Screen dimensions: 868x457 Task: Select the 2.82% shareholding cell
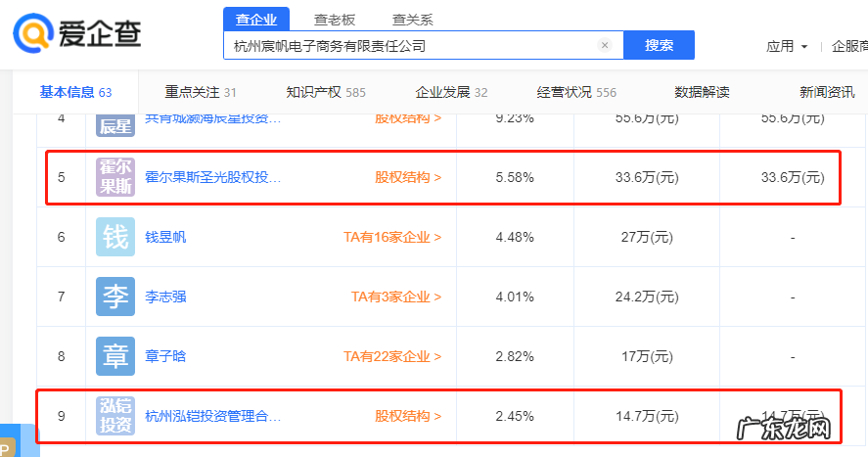(515, 357)
